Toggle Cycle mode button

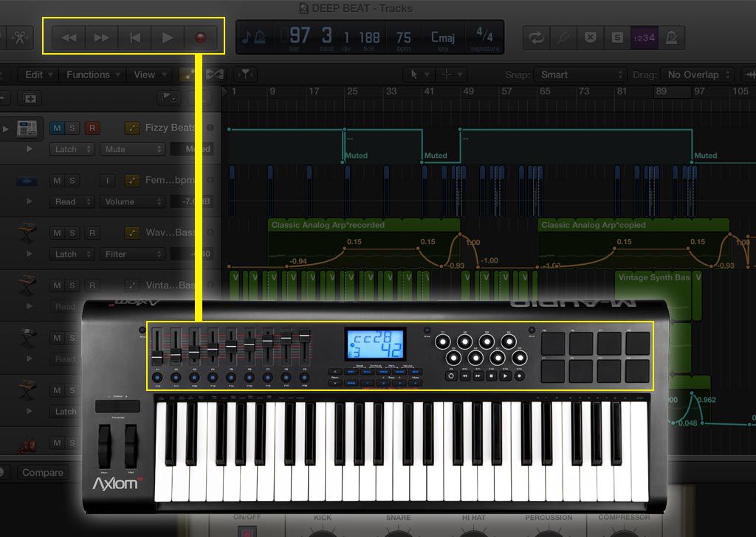(536, 38)
